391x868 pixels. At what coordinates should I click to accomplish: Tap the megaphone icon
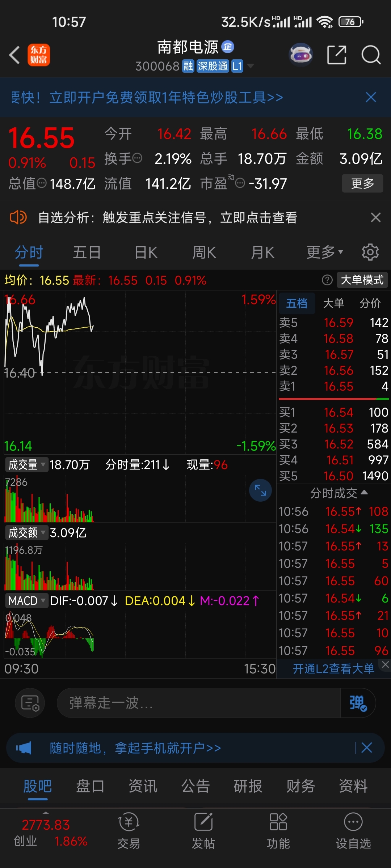(24, 748)
